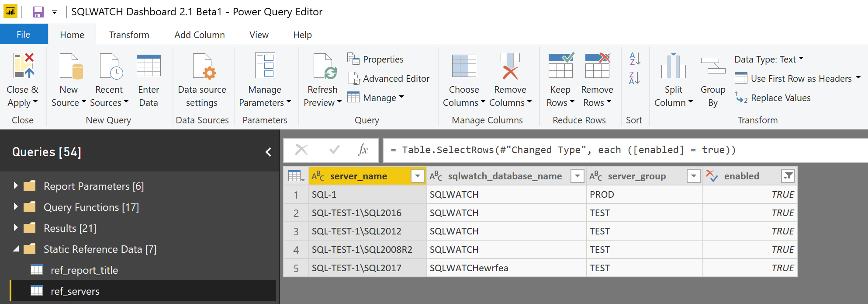
Task: Click the SQL-1 cell
Action: coord(367,195)
